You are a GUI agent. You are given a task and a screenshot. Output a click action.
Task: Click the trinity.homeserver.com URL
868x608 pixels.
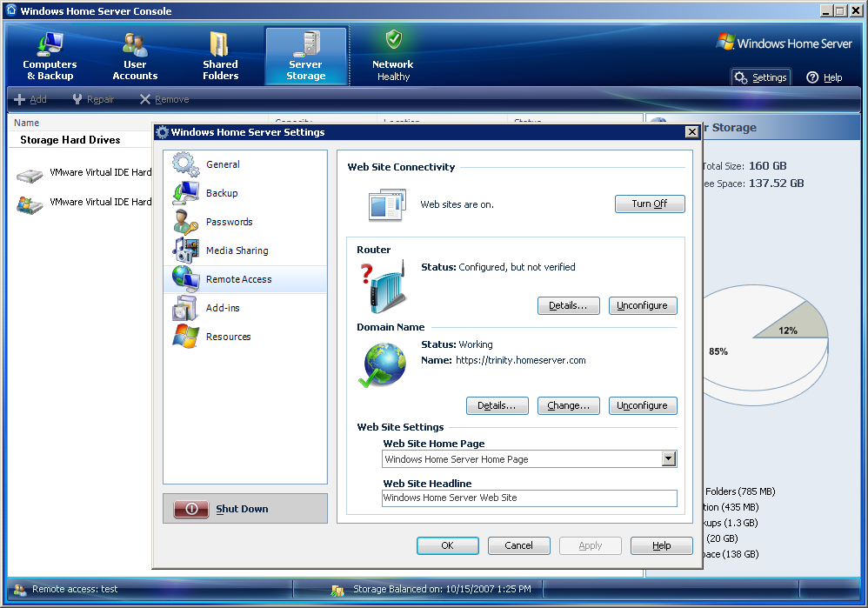521,360
